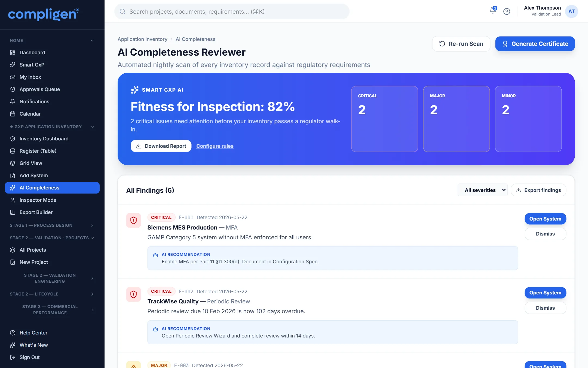The width and height of the screenshot is (588, 368).
Task: Switch to Inspector Mode
Action: 52,200
